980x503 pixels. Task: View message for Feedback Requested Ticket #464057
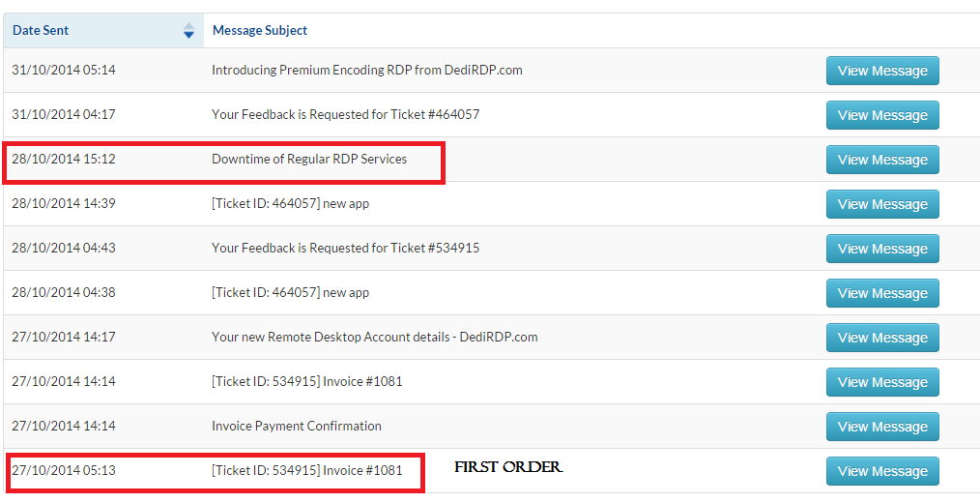point(881,115)
